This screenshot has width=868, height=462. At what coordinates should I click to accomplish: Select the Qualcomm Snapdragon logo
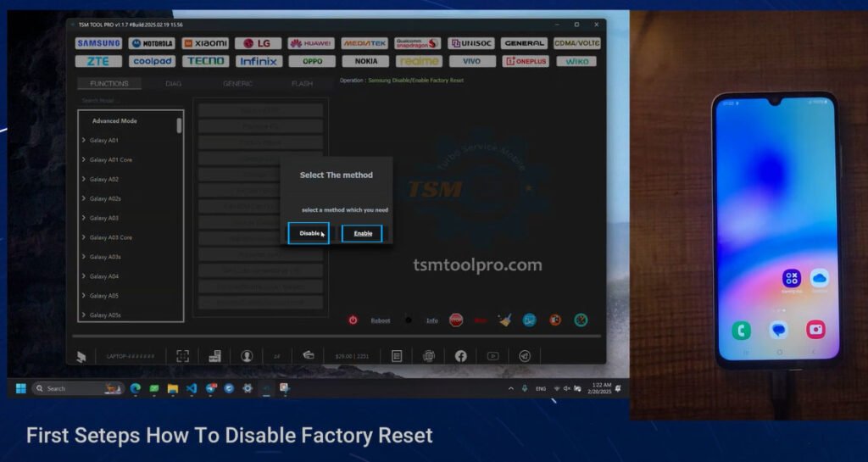click(x=417, y=43)
